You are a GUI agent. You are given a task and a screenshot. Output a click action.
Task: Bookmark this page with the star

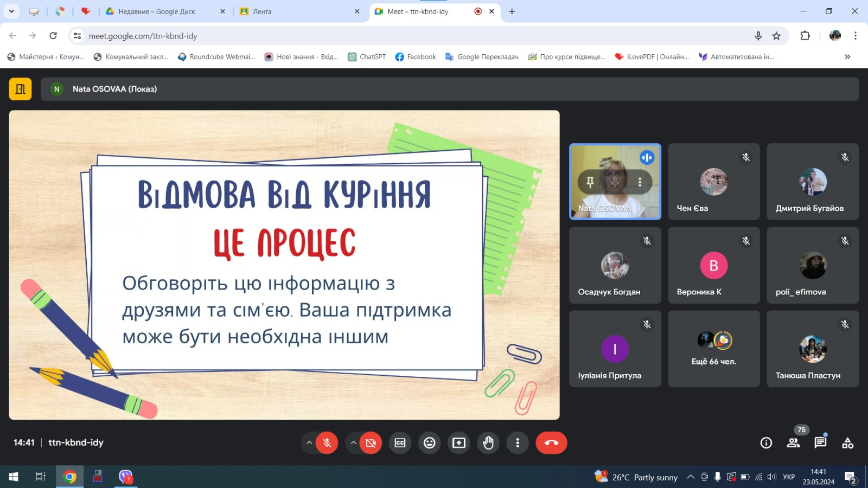click(x=776, y=36)
